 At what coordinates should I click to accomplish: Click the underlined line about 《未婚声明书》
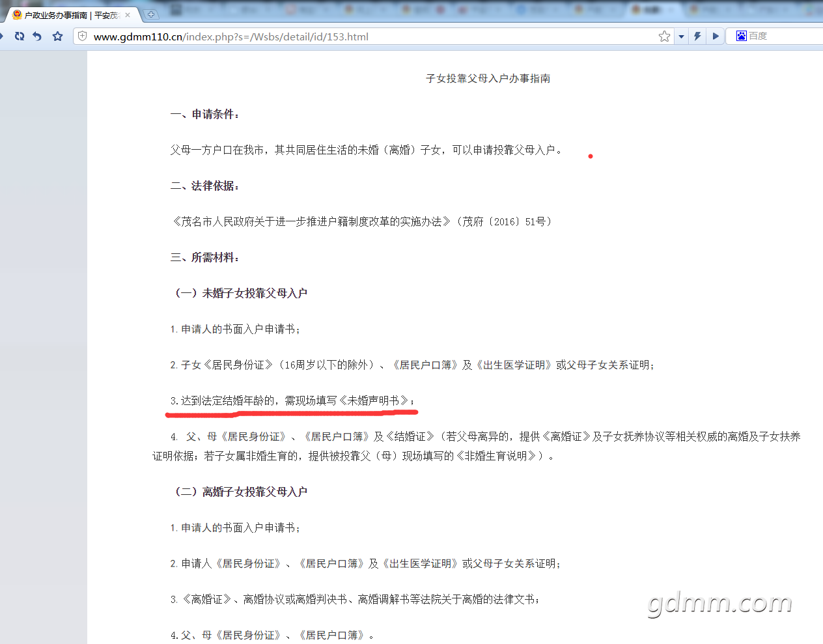[x=292, y=400]
